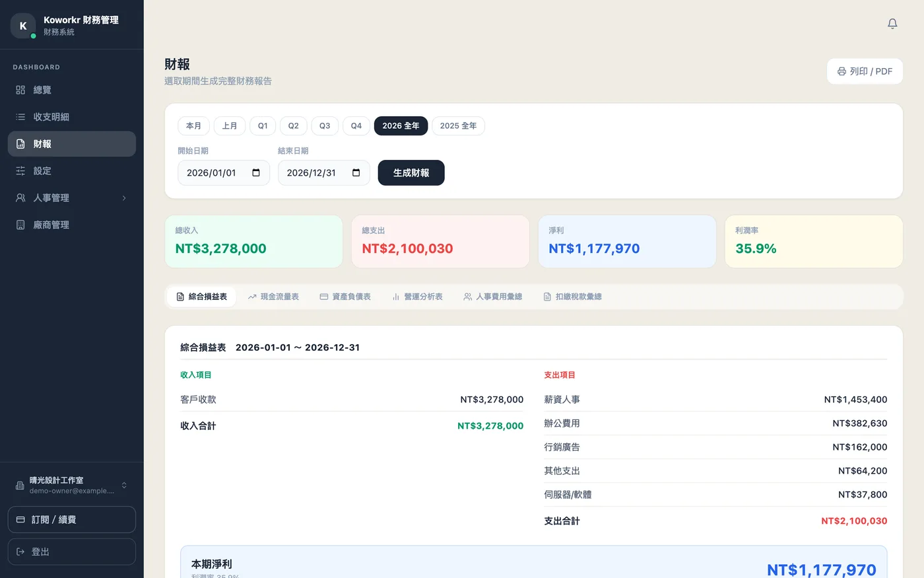Screen dimensions: 924x578
Task: Click 訂閱 / 續費 button
Action: coord(72,520)
